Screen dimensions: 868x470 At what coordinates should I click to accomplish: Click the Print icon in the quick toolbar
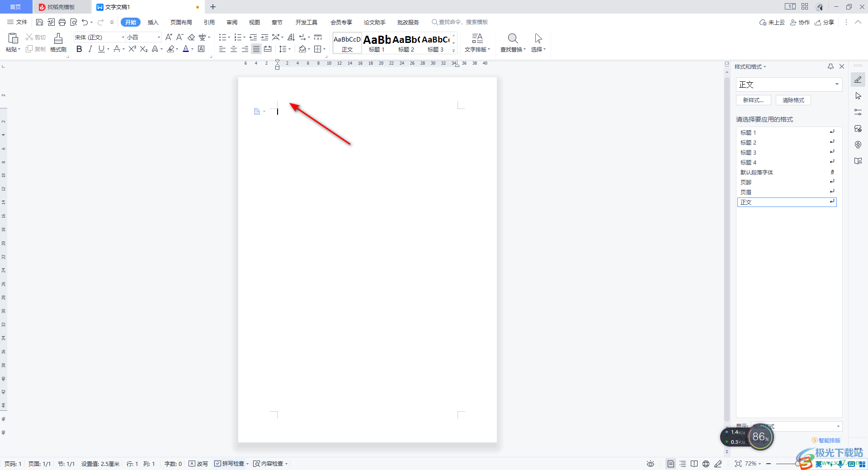tap(62, 22)
